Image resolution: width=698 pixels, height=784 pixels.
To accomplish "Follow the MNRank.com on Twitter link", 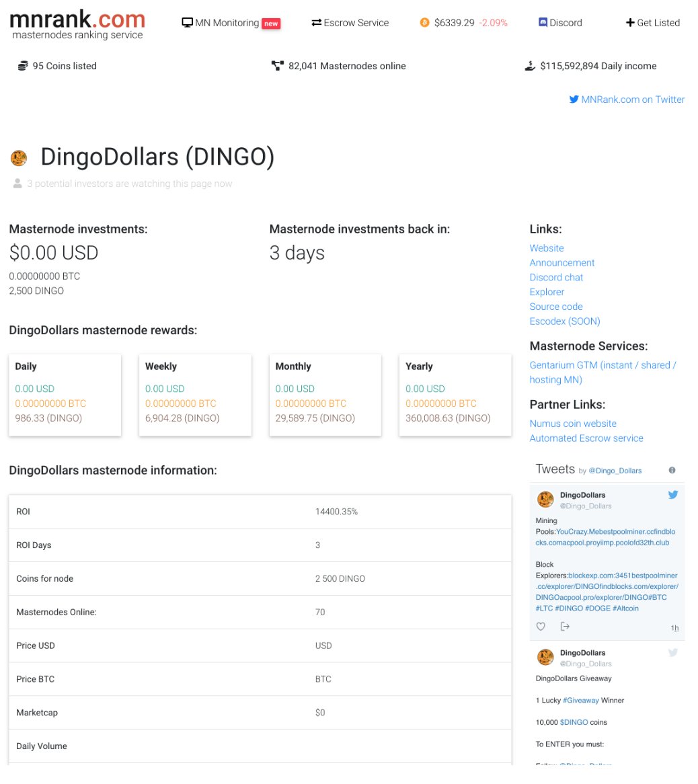I will (x=626, y=100).
